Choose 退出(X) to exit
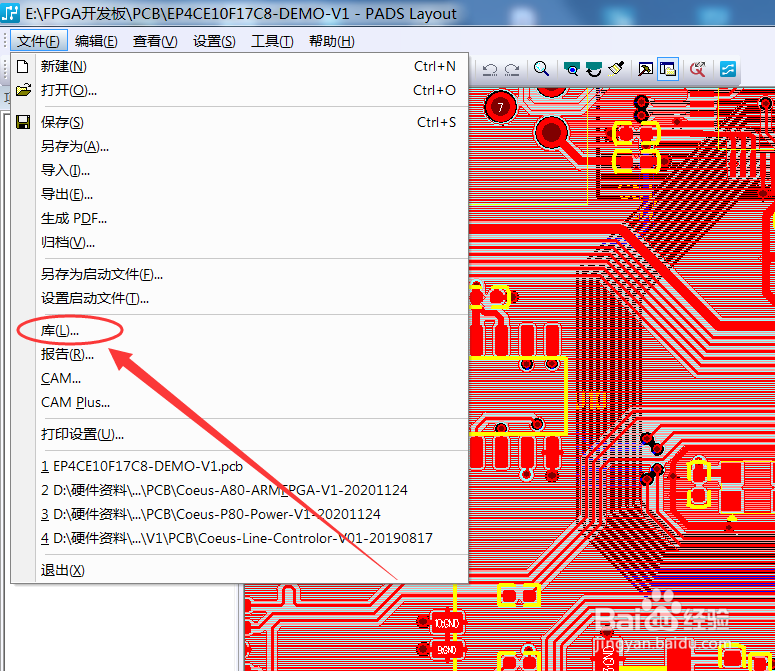 tap(240, 570)
